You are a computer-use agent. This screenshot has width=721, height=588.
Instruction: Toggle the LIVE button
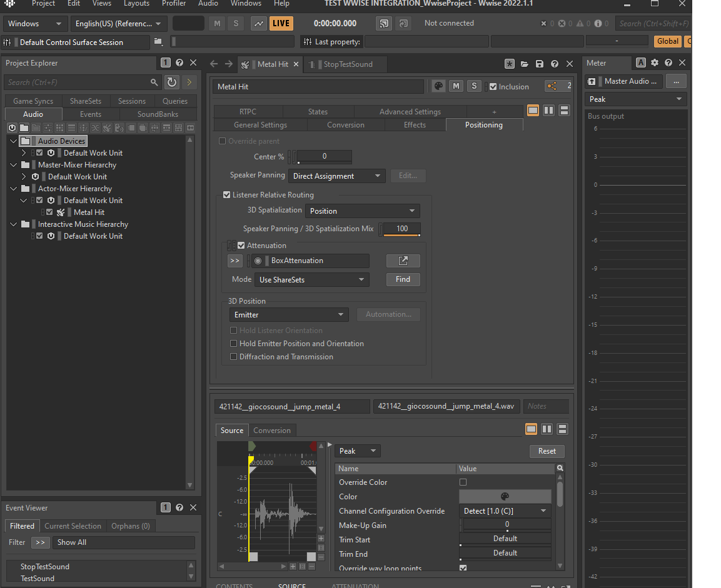[x=281, y=23]
